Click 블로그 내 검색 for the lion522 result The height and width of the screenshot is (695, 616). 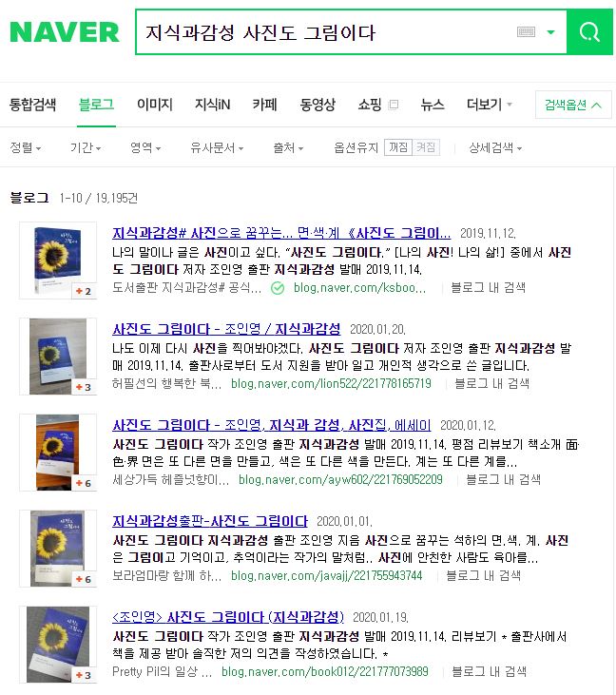(x=491, y=384)
